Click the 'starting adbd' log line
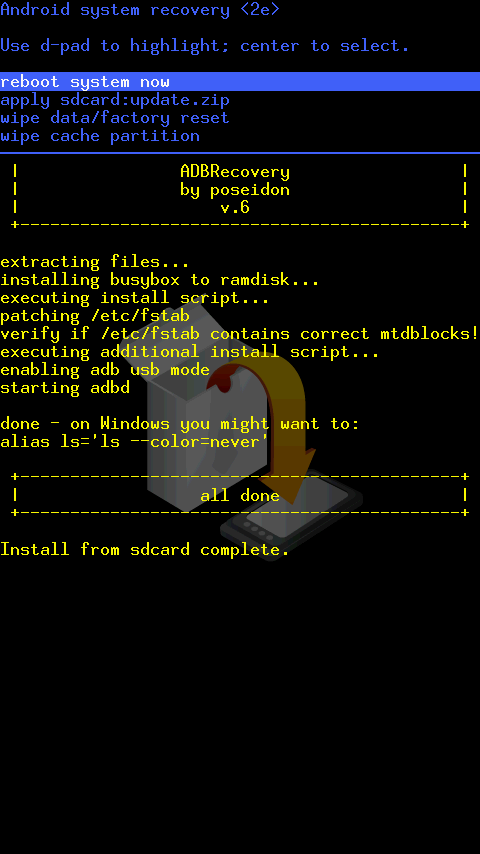Image resolution: width=480 pixels, height=854 pixels. tap(65, 388)
